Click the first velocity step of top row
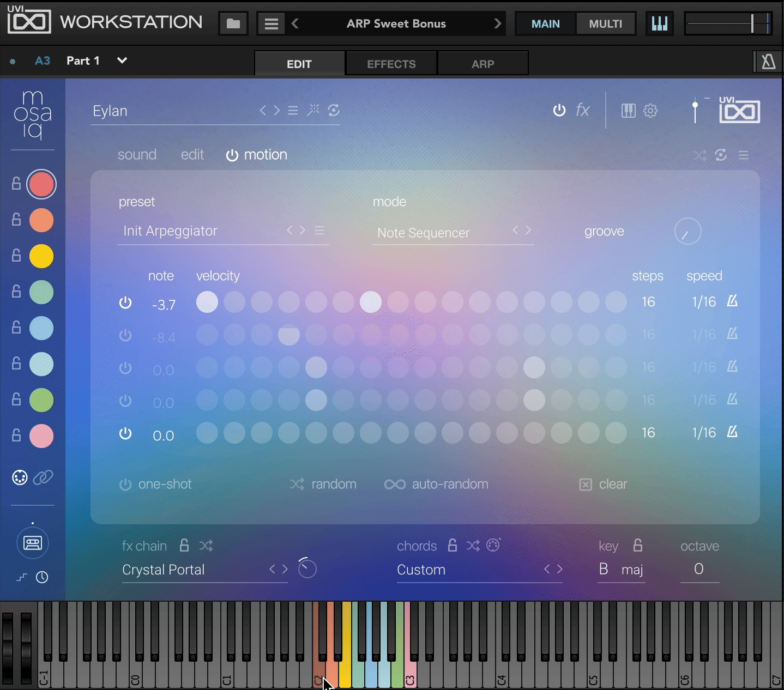This screenshot has width=784, height=690. tap(207, 302)
